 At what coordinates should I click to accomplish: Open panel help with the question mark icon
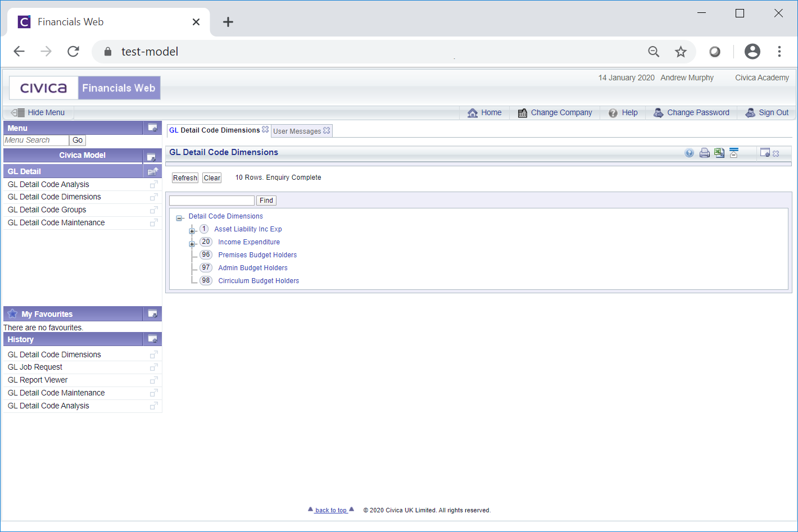(689, 153)
